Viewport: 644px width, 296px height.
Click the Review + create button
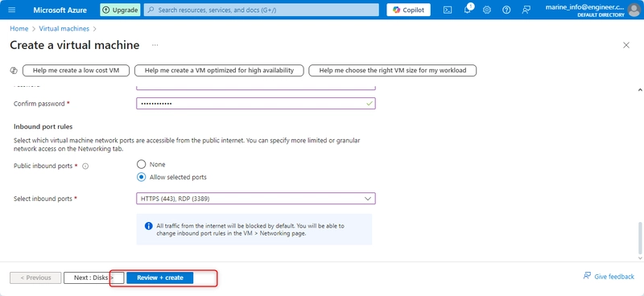pos(159,278)
